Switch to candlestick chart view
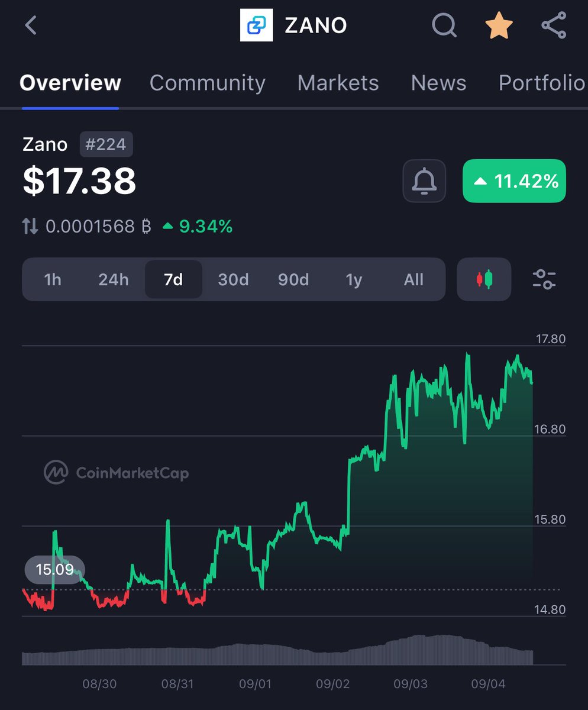Image resolution: width=588 pixels, height=710 pixels. (x=484, y=279)
